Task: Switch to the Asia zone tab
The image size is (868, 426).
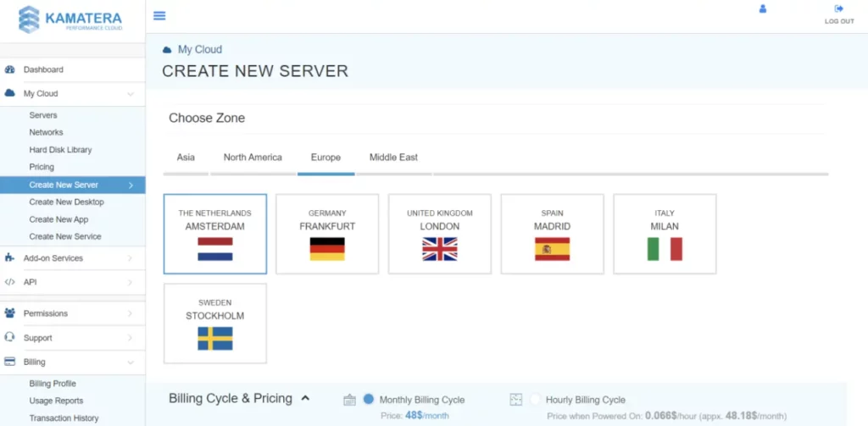Action: click(186, 158)
